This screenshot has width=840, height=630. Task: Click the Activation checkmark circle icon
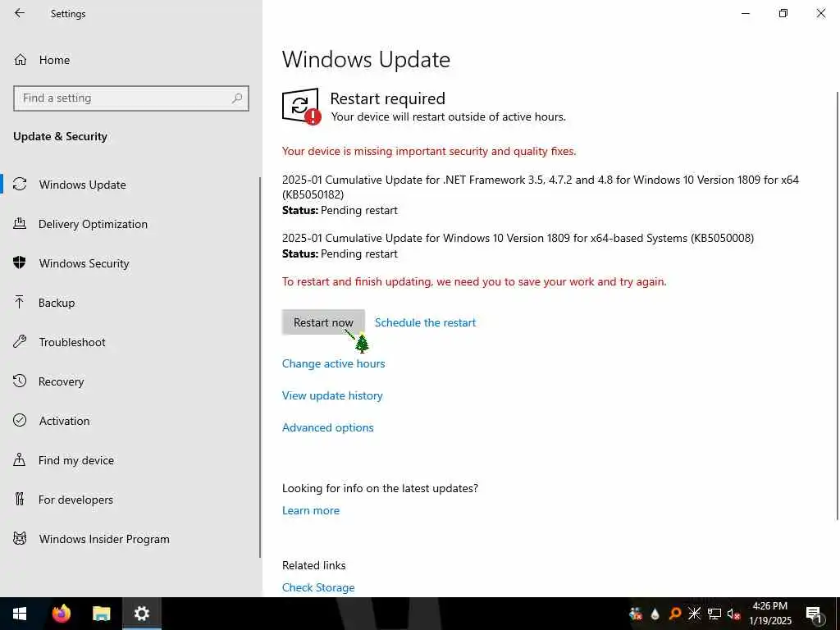click(x=20, y=421)
